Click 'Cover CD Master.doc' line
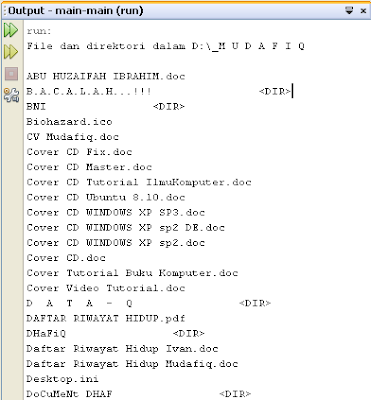This screenshot has width=371, height=400. (x=89, y=167)
